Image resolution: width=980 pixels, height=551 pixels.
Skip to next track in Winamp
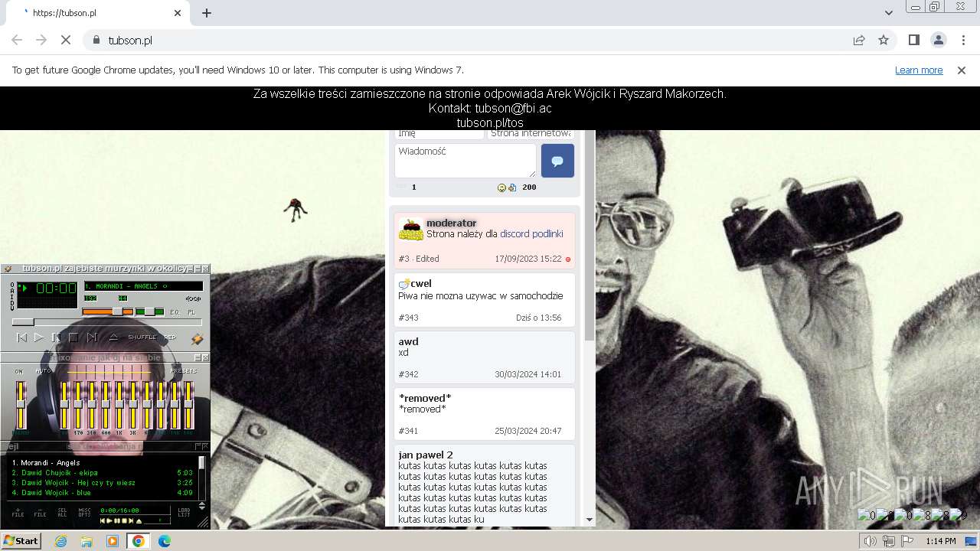click(x=92, y=337)
